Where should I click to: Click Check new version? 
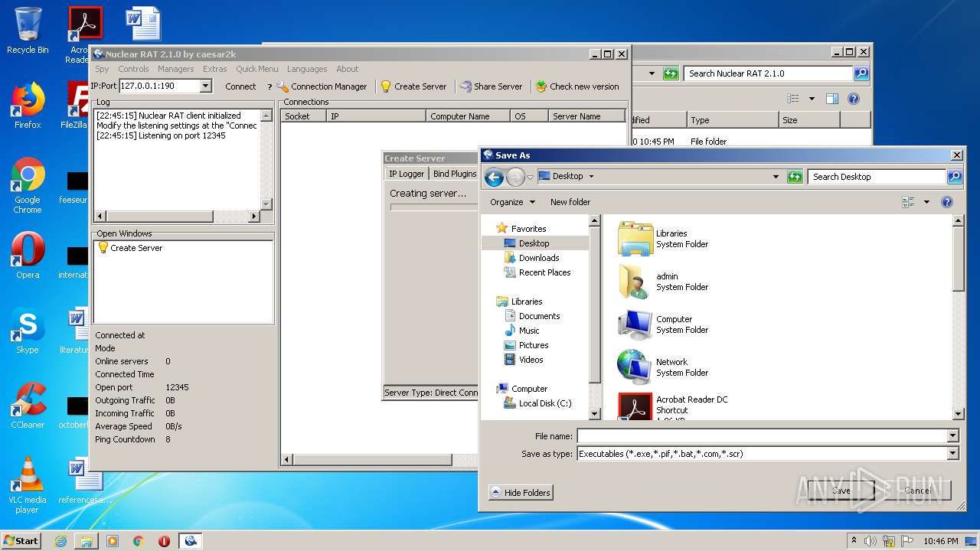[x=577, y=86]
